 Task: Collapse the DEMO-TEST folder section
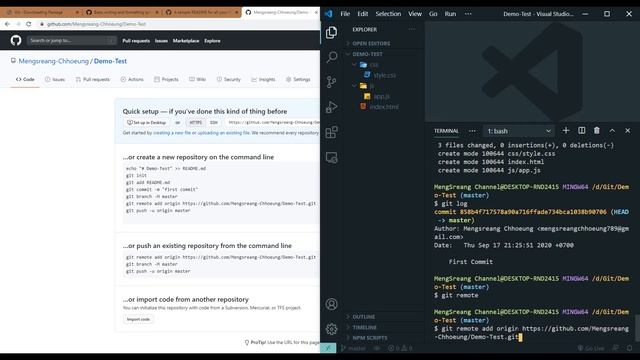[x=367, y=54]
